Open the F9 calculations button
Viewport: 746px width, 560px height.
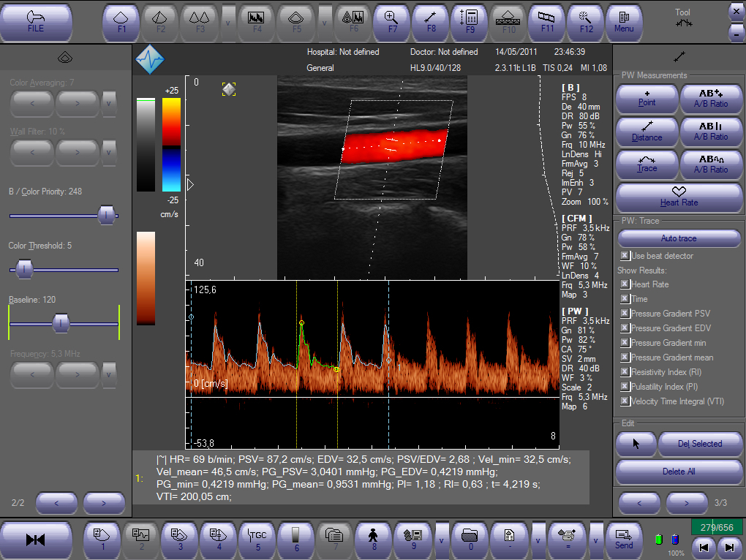470,22
